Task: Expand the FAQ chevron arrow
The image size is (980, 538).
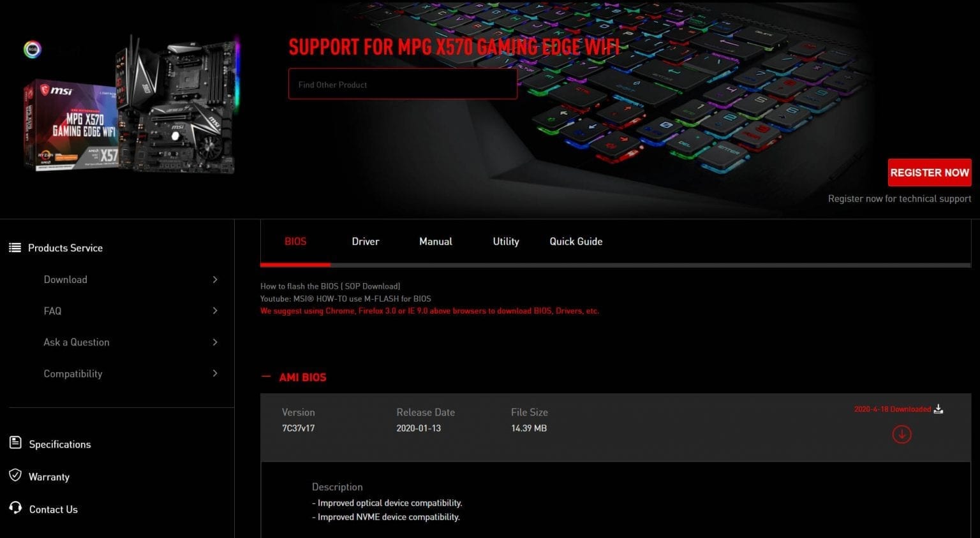Action: [215, 310]
